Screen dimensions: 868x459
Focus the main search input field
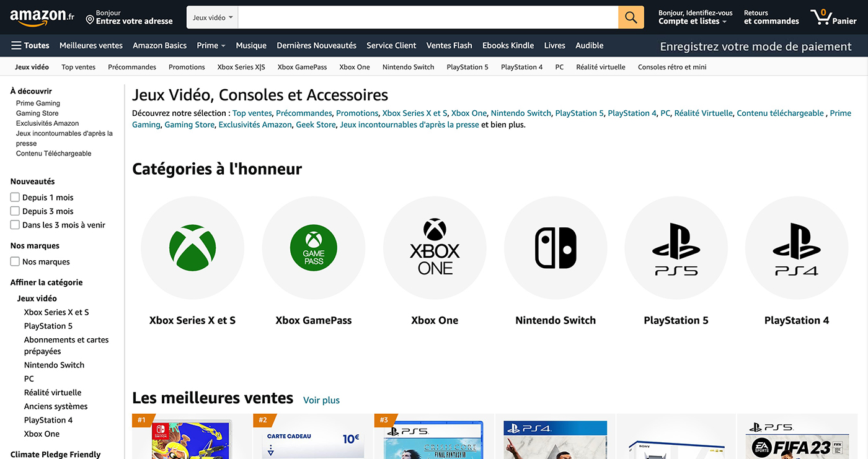click(x=428, y=17)
